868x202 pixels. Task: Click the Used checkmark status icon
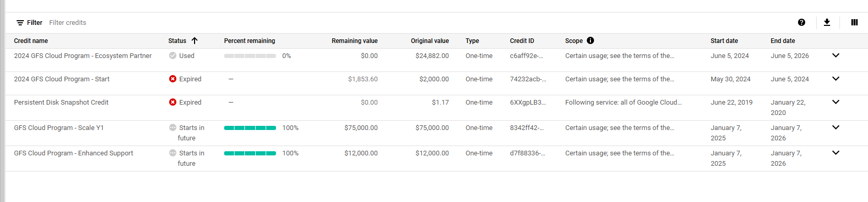click(x=173, y=55)
